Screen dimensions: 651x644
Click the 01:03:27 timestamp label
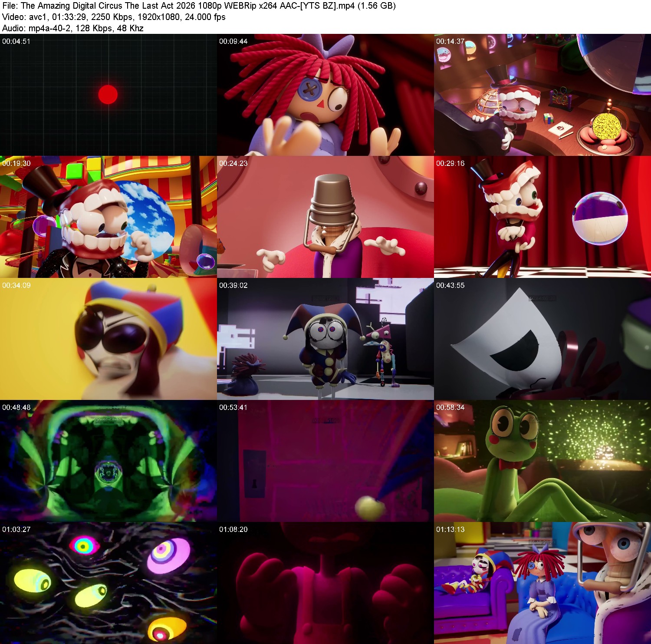tap(16, 529)
